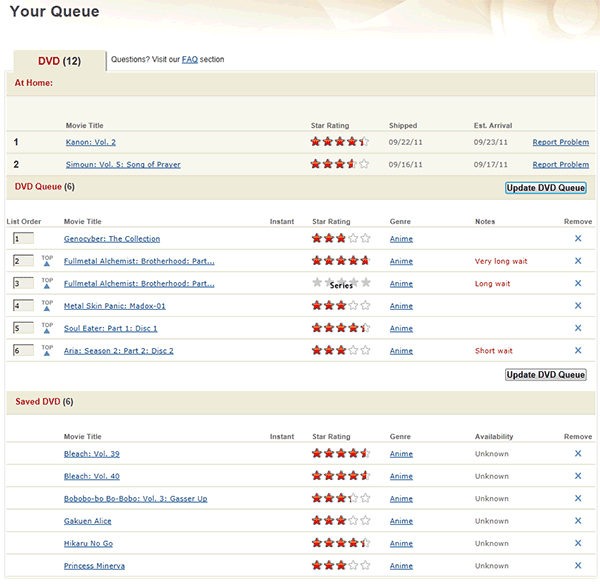This screenshot has width=600, height=585.
Task: Remove Fullmetal Alchemist with Long wait
Action: click(x=578, y=283)
